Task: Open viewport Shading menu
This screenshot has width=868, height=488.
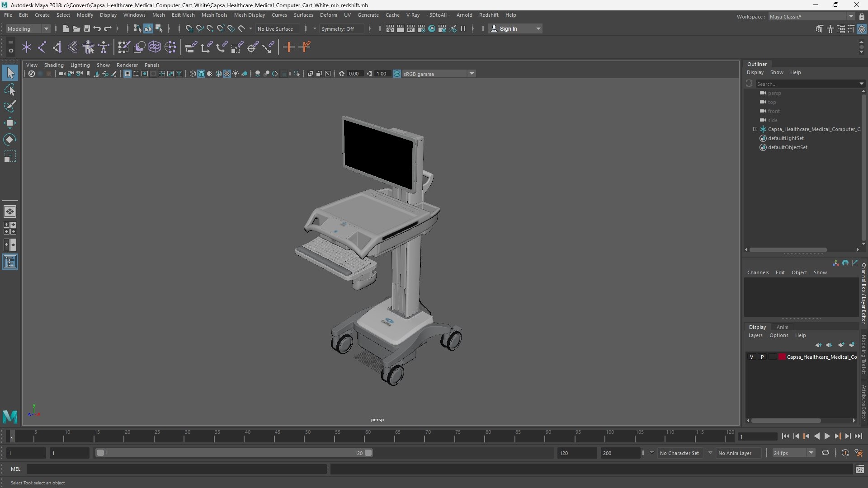Action: point(54,65)
